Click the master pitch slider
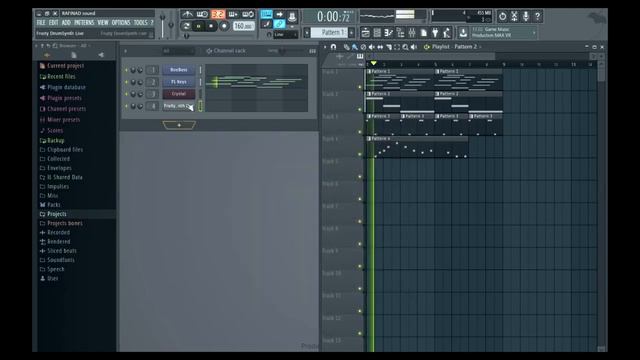The width and height of the screenshot is (640, 360). 171,24
